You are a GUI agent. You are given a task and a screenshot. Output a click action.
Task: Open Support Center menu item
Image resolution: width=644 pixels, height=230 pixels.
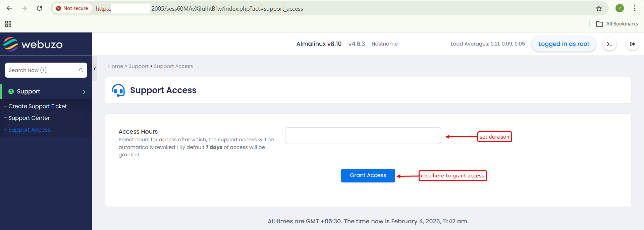[x=29, y=118]
